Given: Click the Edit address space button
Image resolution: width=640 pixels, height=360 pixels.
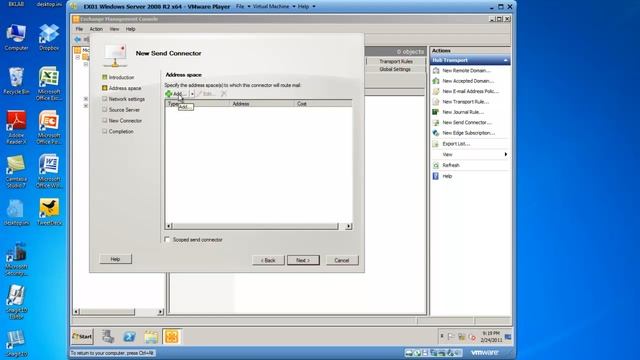Looking at the screenshot, I should tap(206, 94).
